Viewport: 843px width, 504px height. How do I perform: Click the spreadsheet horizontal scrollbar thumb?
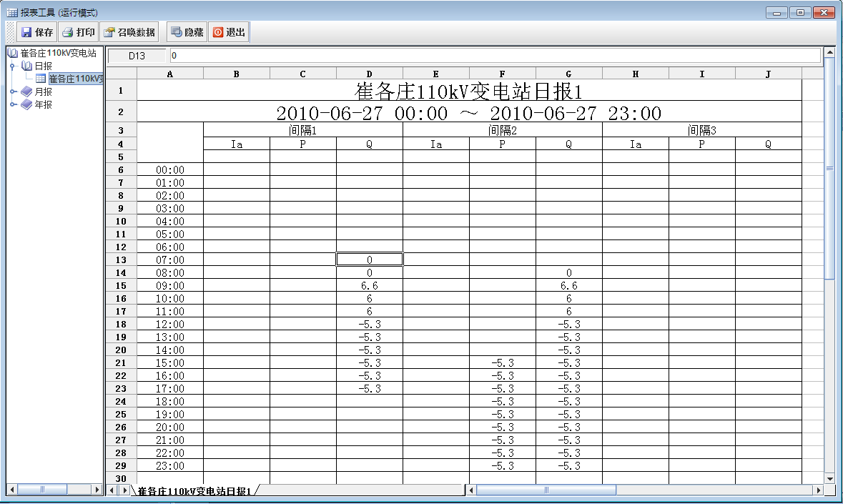[546, 490]
